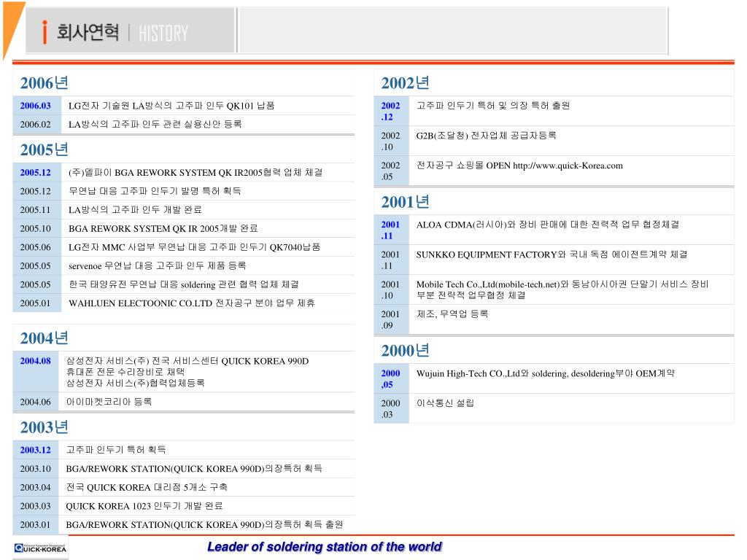This screenshot has height=560, width=747.
Task: Click LA방식의 고주파 인두 개발 완료 entry
Action: (135, 209)
